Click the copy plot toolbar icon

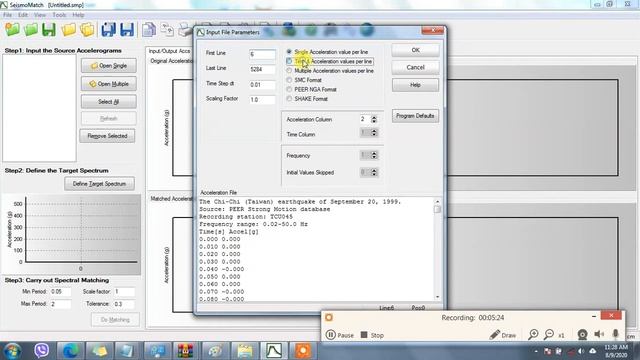(167, 30)
